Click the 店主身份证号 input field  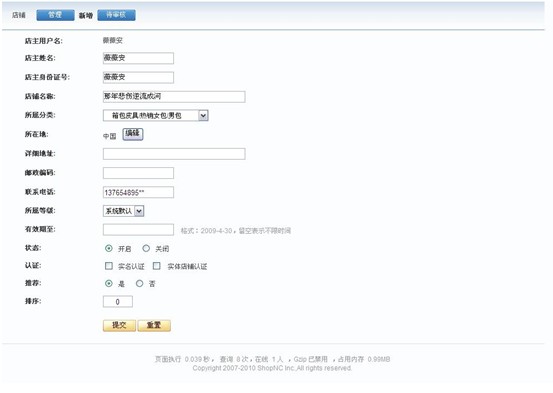tap(138, 77)
